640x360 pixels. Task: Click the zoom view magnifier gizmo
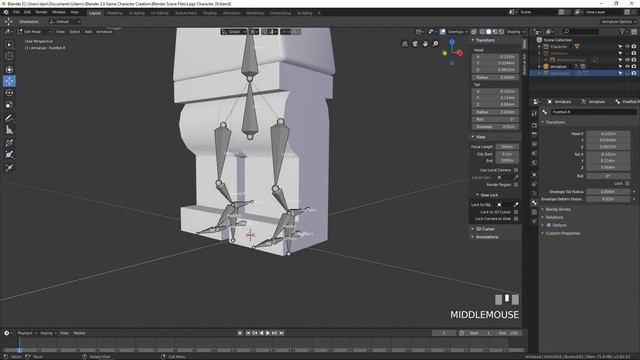[x=435, y=43]
